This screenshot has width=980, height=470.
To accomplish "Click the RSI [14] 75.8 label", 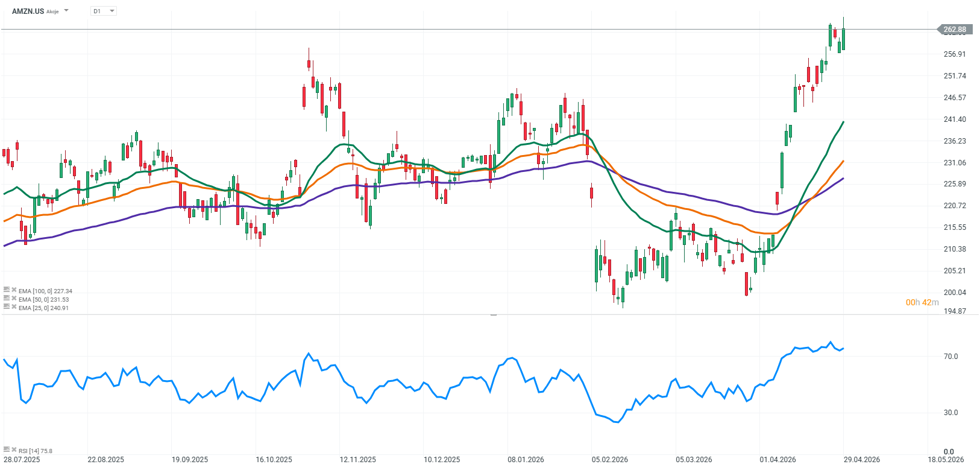I will [36, 451].
